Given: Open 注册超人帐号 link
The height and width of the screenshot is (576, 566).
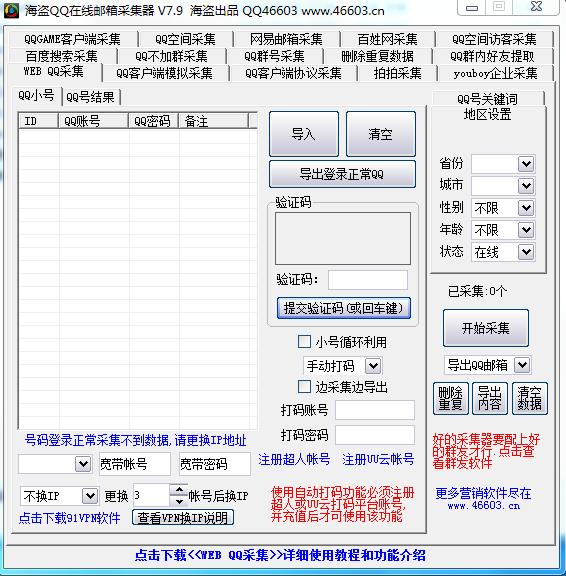Looking at the screenshot, I should [294, 459].
